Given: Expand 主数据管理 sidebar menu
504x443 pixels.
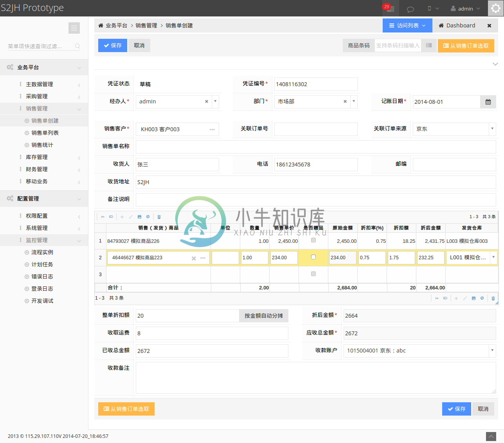Looking at the screenshot, I should click(44, 84).
